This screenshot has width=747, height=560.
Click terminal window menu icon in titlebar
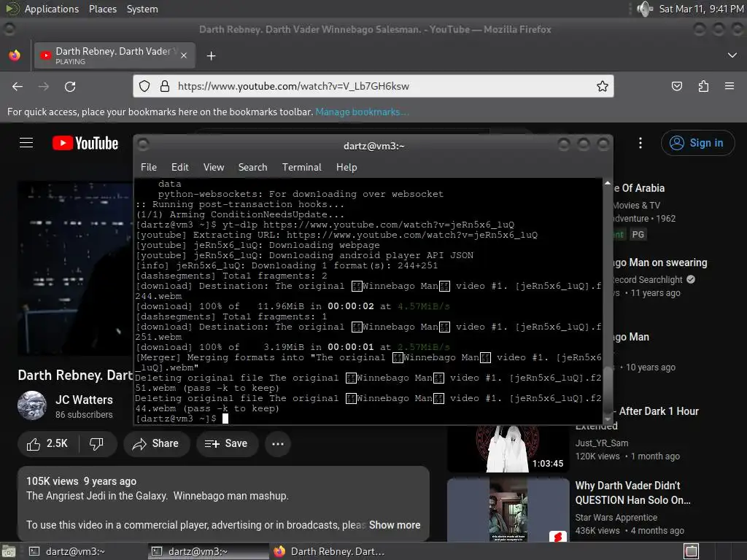(x=143, y=144)
